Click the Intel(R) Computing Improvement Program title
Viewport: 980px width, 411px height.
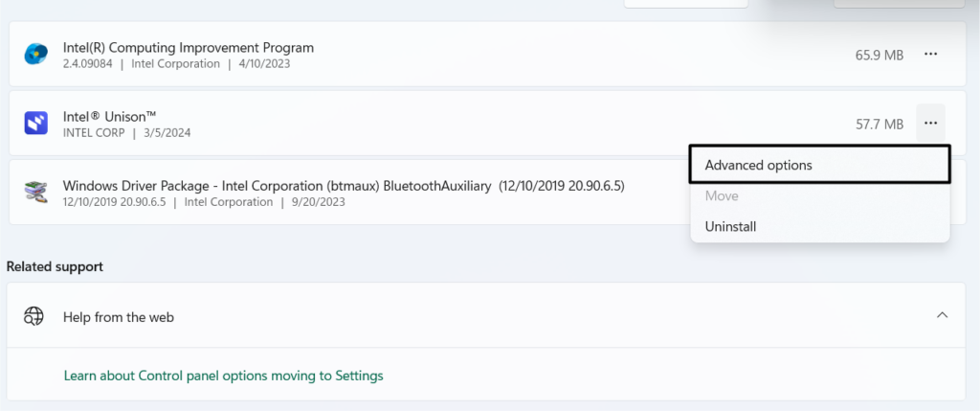coord(188,47)
